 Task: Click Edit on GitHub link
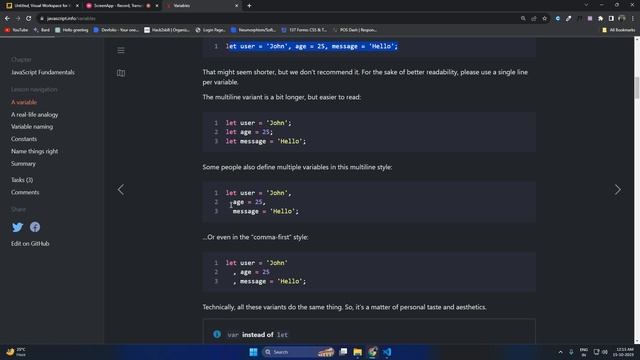[30, 244]
